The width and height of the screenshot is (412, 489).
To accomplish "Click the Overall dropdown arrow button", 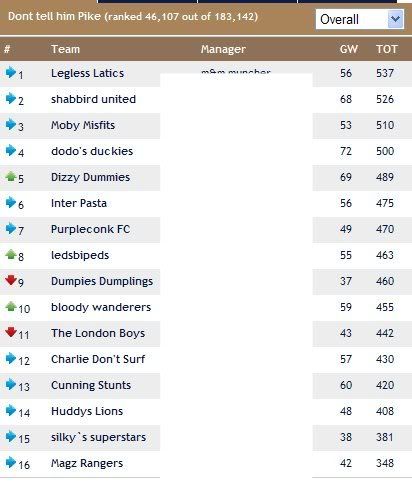I will coord(395,19).
